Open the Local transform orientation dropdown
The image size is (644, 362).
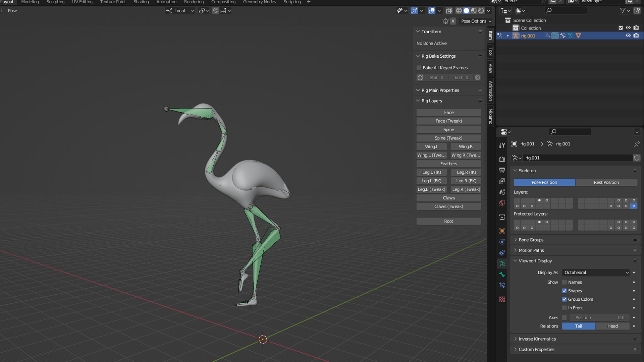tap(180, 11)
